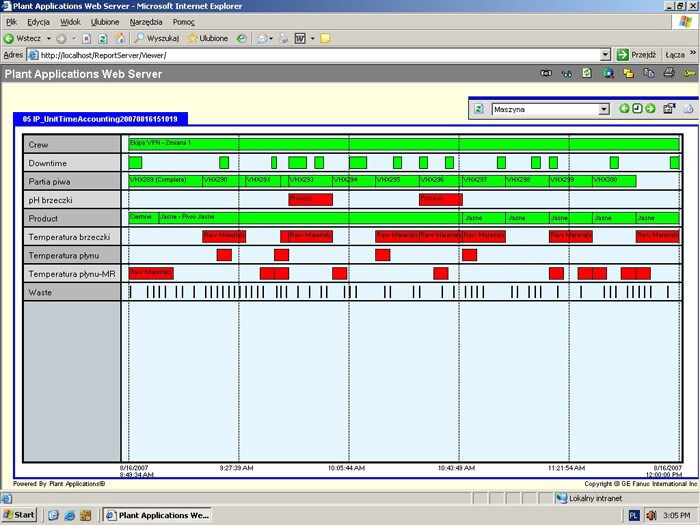Open Ulubione favorites toolbar button
Screen dimensions: 700x525
coord(208,38)
